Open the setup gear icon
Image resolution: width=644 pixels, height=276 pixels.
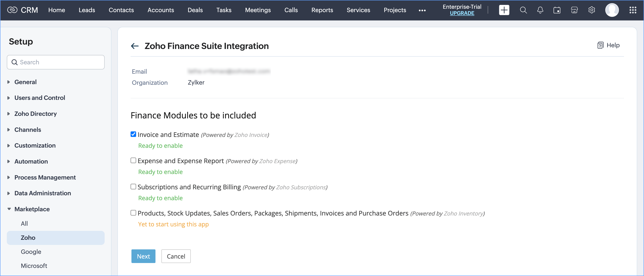(591, 10)
